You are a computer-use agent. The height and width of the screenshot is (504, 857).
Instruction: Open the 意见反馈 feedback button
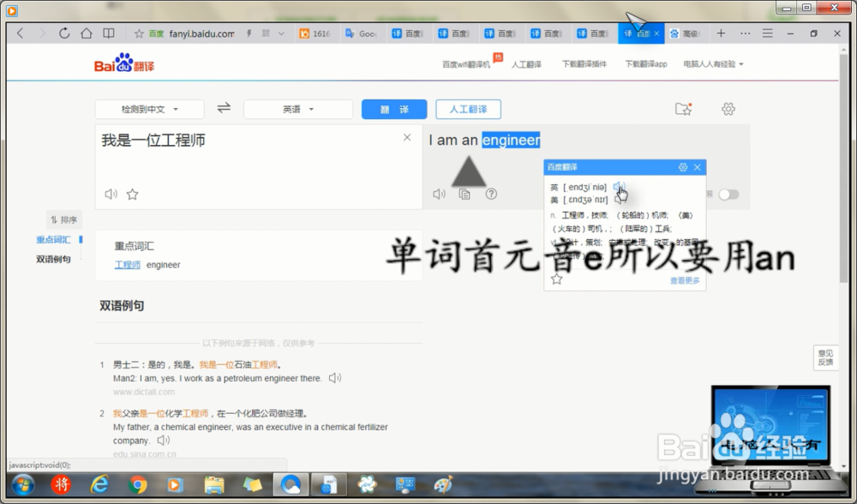tap(825, 357)
